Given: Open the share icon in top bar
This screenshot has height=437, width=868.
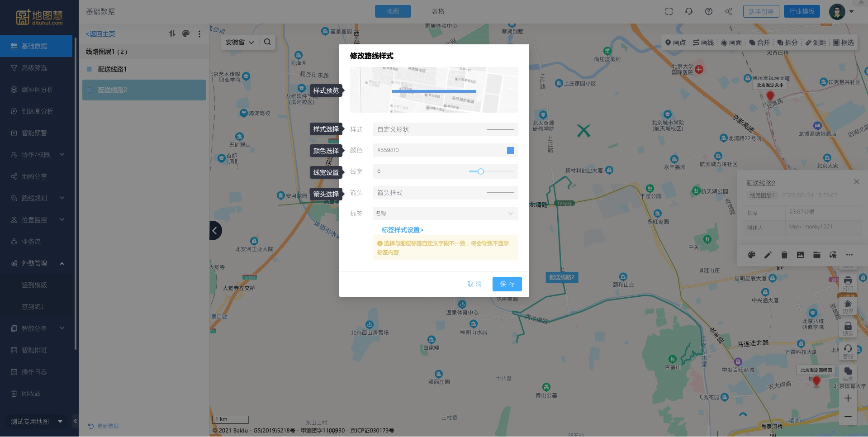Looking at the screenshot, I should (x=729, y=11).
